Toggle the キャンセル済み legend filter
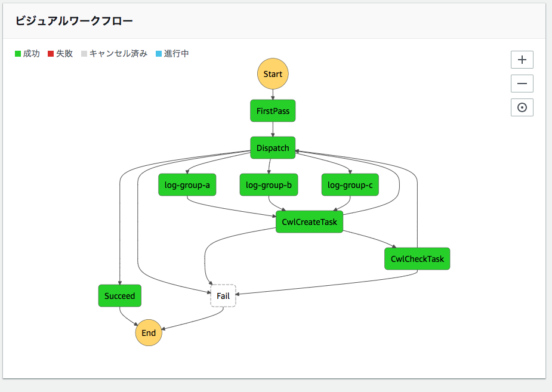This screenshot has height=392, width=552. point(109,53)
